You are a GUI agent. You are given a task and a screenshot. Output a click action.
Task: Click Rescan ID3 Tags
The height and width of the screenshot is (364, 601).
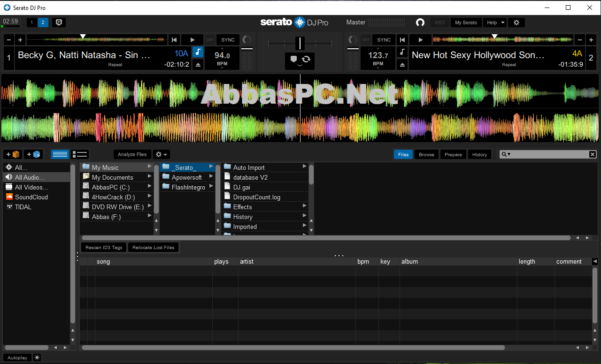pos(104,247)
